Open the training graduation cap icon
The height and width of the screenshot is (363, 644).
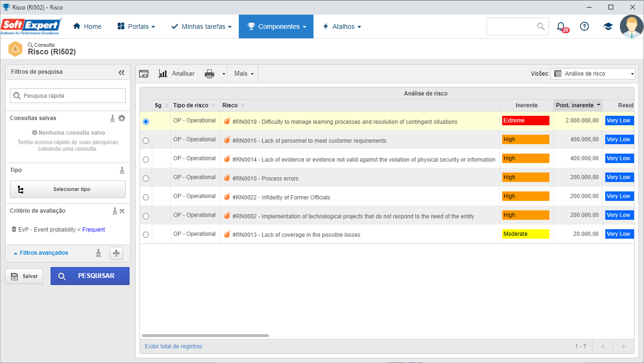point(608,26)
